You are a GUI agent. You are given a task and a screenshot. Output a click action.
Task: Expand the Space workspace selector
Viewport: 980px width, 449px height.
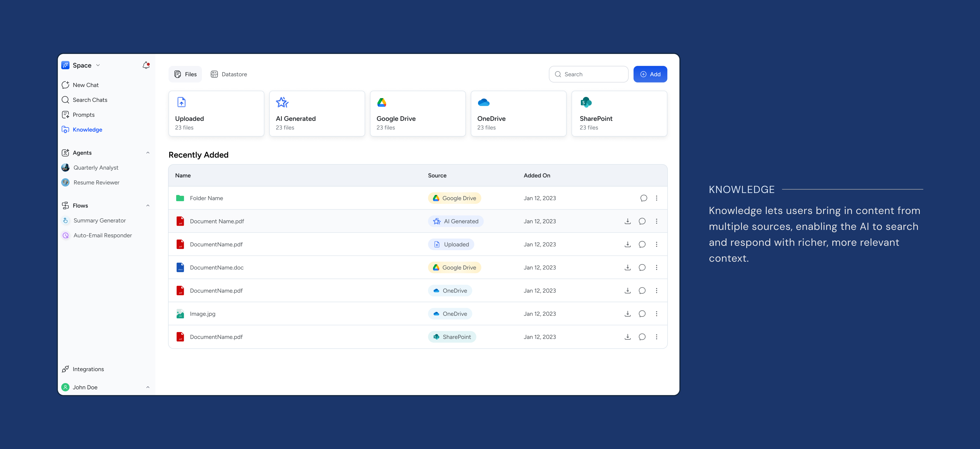pyautogui.click(x=98, y=65)
